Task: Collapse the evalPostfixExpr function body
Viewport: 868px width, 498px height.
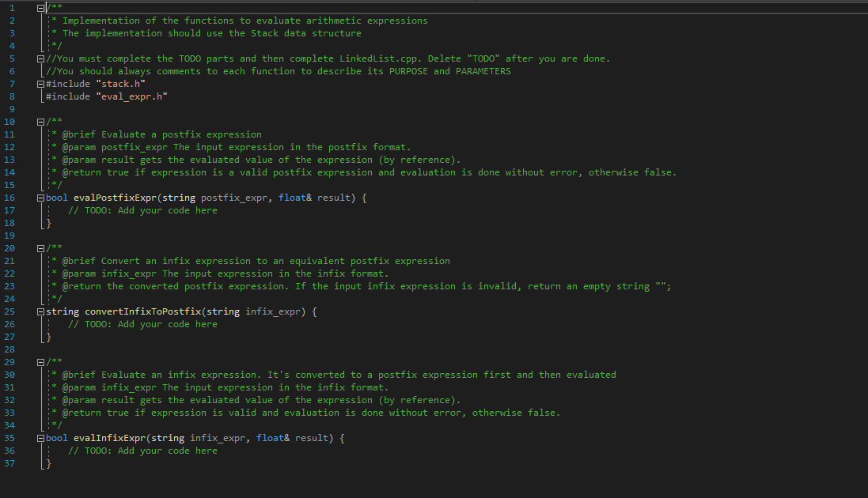Action: pyautogui.click(x=40, y=198)
